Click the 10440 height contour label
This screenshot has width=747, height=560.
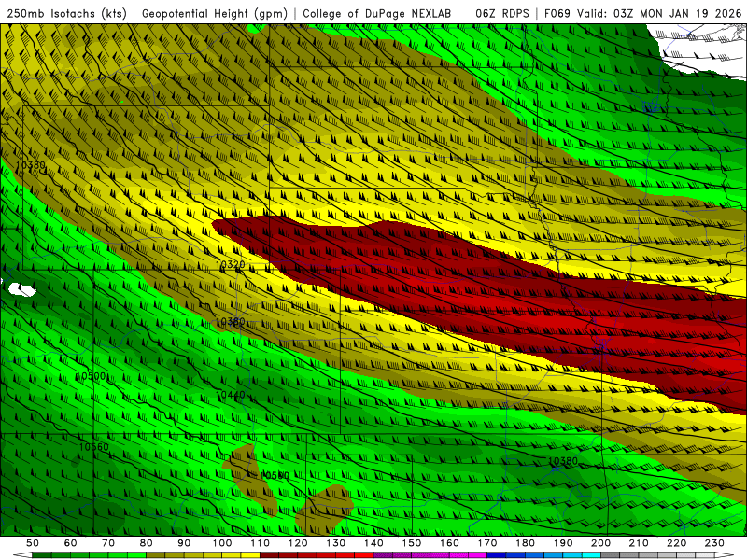(231, 394)
